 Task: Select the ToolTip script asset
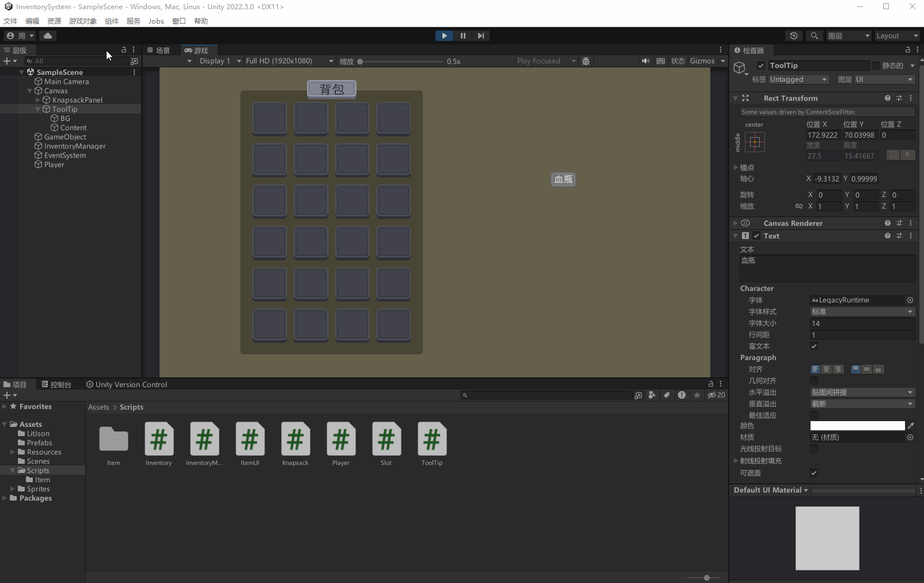(431, 441)
